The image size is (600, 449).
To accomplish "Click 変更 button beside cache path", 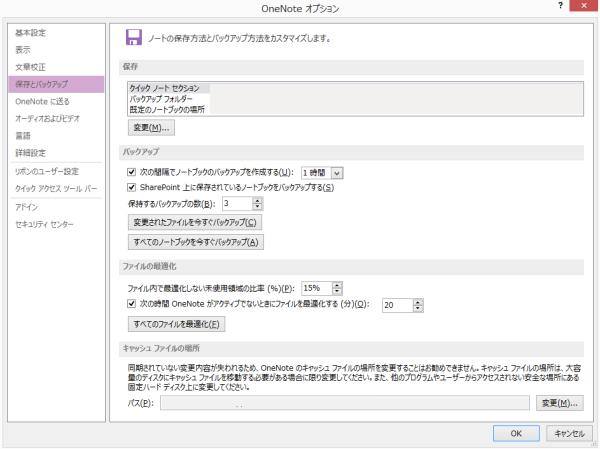I will click(x=559, y=403).
